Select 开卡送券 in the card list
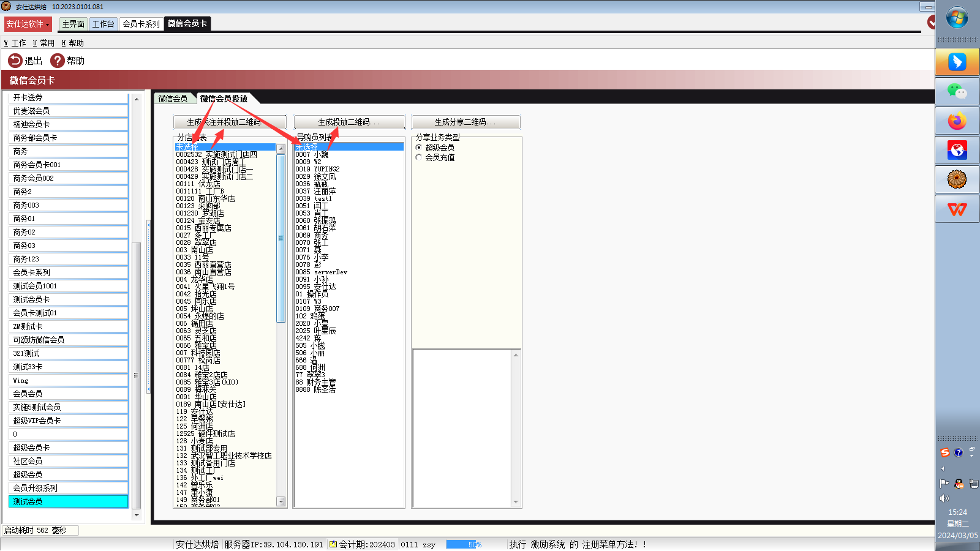 tap(69, 97)
